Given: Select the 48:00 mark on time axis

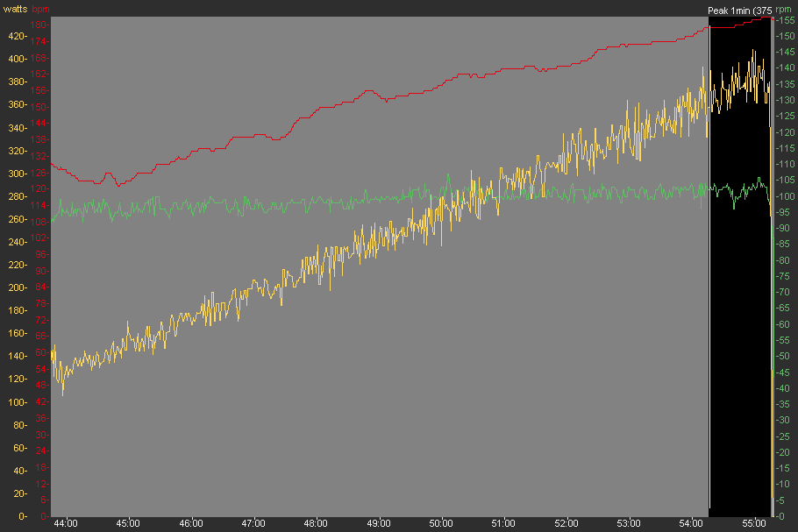Looking at the screenshot, I should [316, 523].
